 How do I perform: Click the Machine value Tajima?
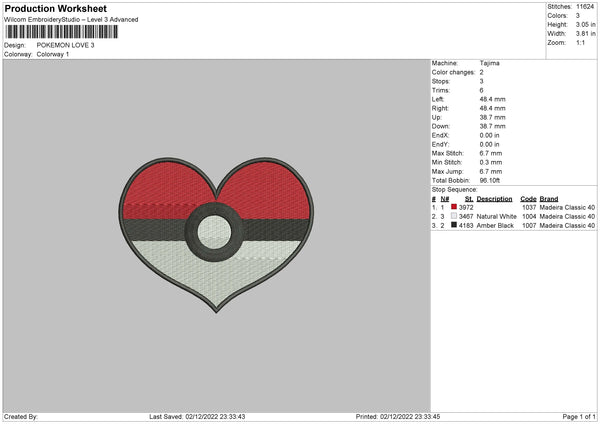coord(489,63)
